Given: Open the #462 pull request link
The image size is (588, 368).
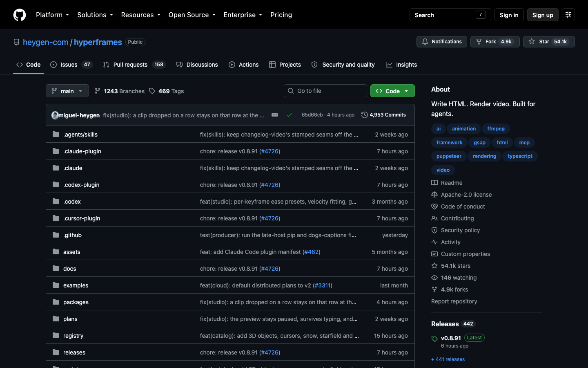Looking at the screenshot, I should [312, 252].
